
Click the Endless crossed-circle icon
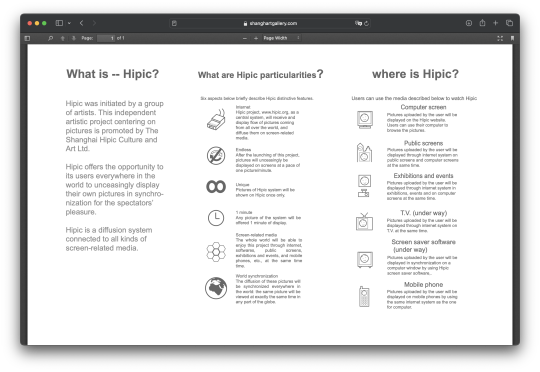point(216,155)
